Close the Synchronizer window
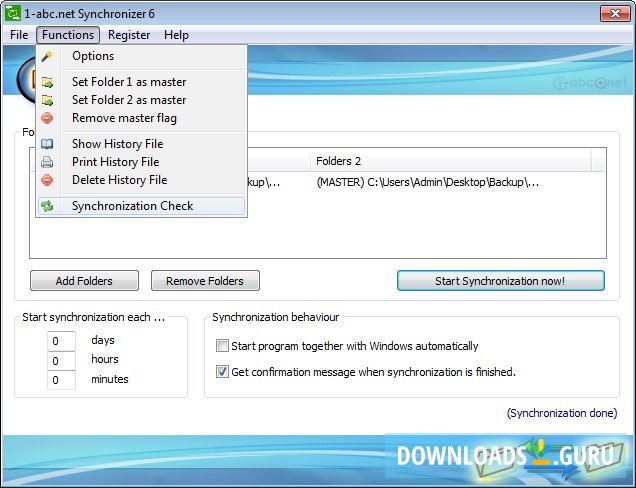 615,13
